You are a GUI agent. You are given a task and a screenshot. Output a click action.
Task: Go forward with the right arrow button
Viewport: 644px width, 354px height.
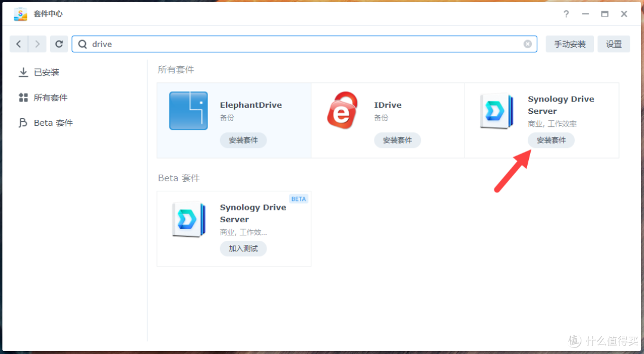(38, 44)
